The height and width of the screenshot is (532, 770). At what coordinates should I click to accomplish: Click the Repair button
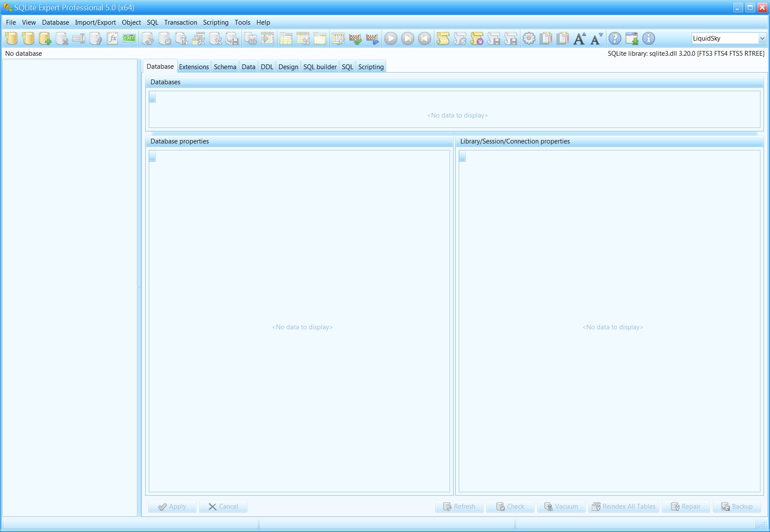686,507
